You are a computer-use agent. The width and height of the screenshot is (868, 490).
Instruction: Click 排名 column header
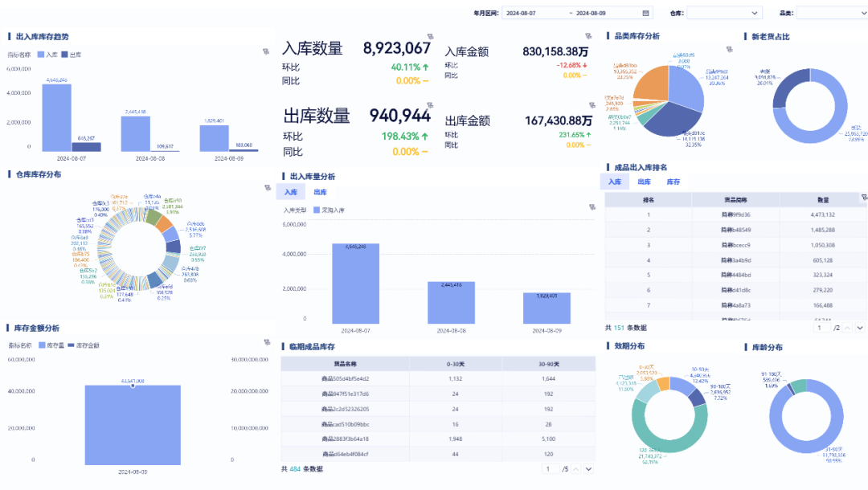[x=649, y=200]
